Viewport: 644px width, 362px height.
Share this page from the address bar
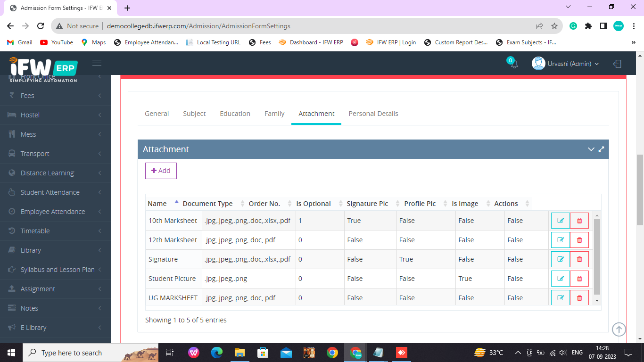point(539,26)
